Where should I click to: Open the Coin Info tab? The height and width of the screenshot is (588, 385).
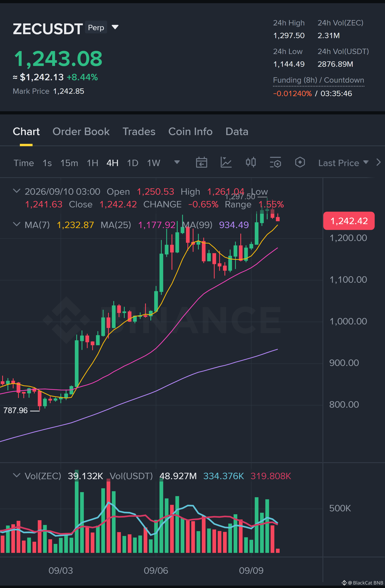pyautogui.click(x=190, y=132)
